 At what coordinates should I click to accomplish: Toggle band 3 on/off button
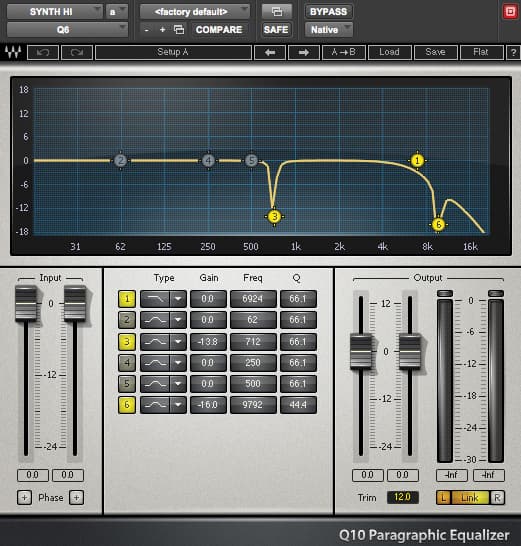(127, 342)
